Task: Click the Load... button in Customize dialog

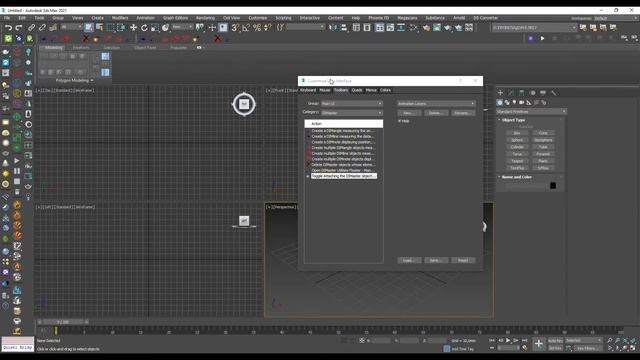Action: point(409,260)
